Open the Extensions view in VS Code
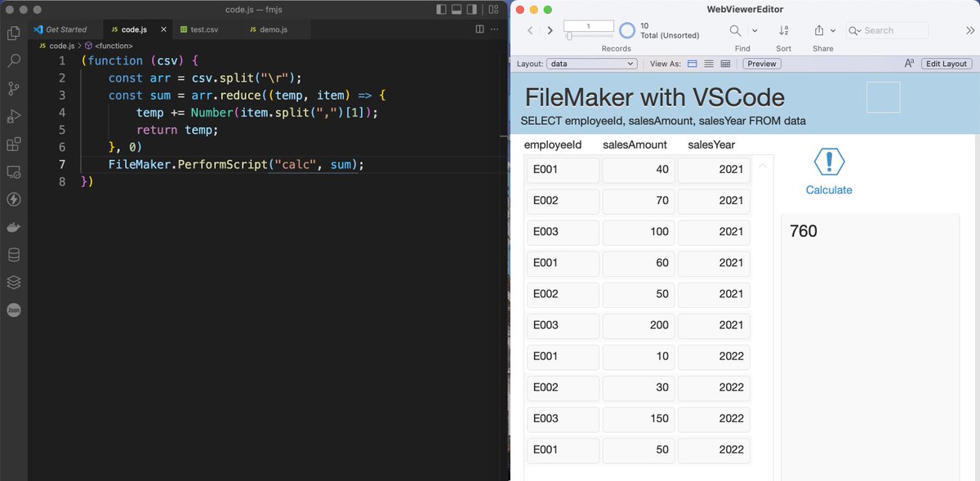980x481 pixels. click(x=13, y=145)
